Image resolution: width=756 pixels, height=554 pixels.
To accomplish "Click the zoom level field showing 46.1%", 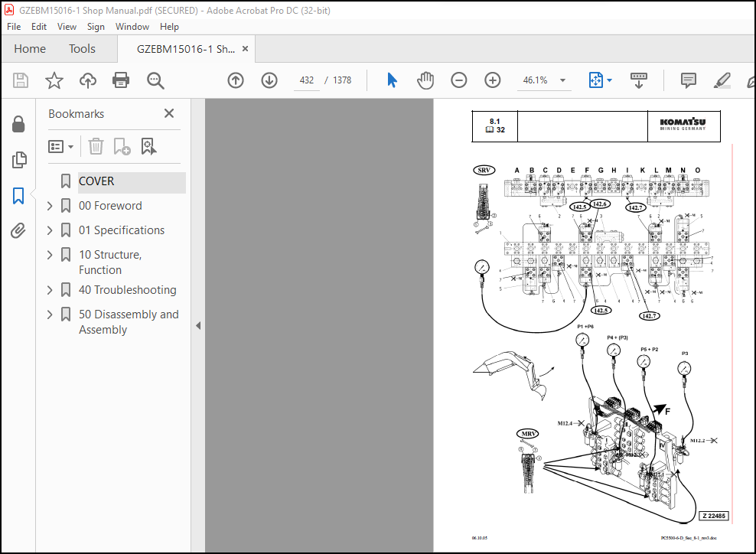I will (535, 80).
